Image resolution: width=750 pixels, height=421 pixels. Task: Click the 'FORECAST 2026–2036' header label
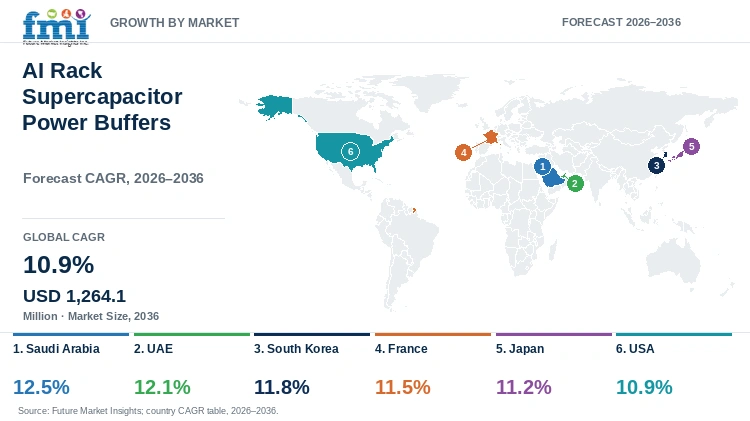coord(621,22)
